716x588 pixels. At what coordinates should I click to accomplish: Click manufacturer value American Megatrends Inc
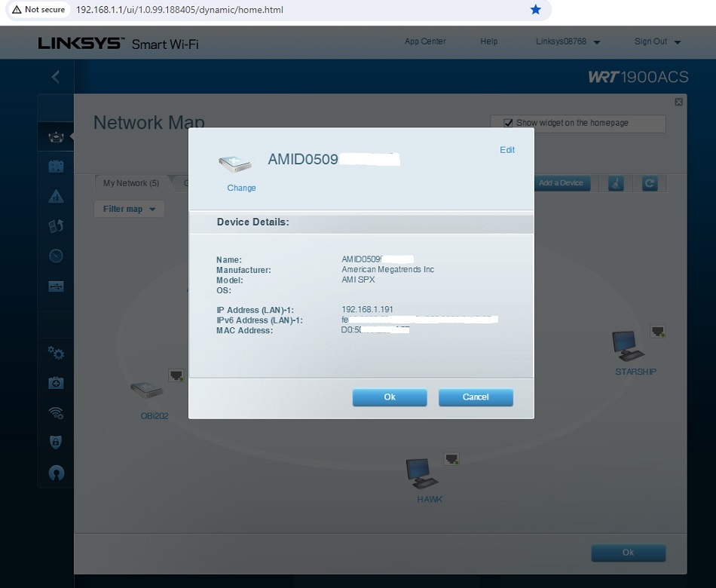[x=387, y=269]
